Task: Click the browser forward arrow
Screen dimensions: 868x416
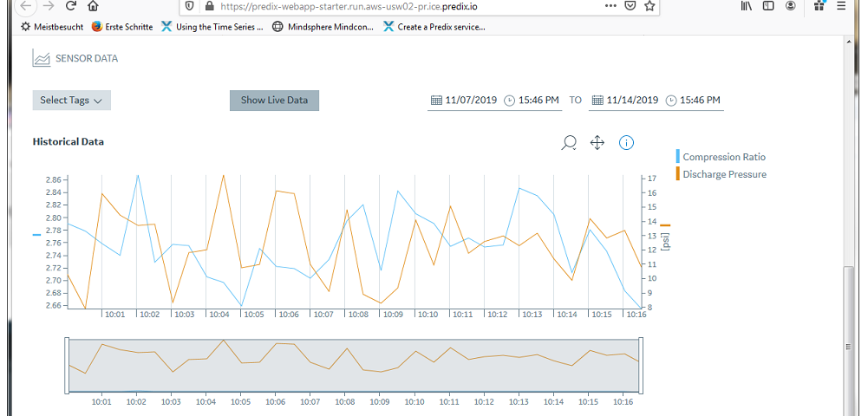Action: [49, 6]
